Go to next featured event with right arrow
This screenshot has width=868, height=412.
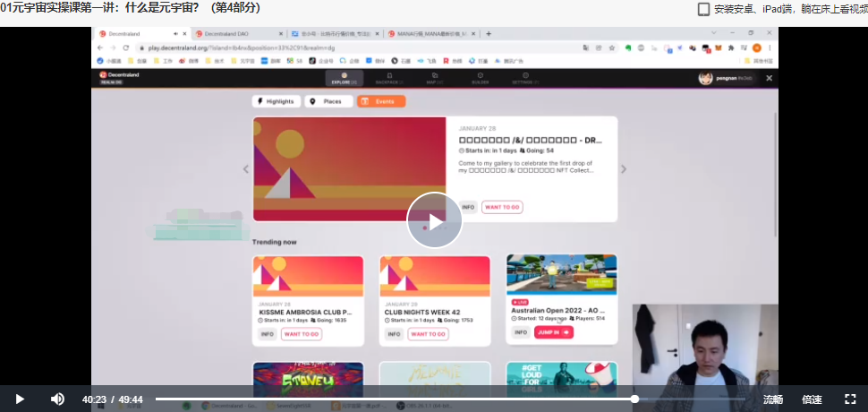click(x=624, y=169)
